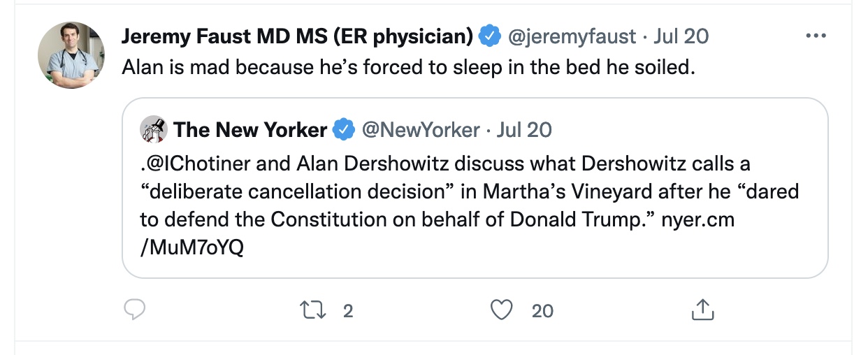Open the share tweet icon
This screenshot has height=355, width=868.
pyautogui.click(x=703, y=310)
